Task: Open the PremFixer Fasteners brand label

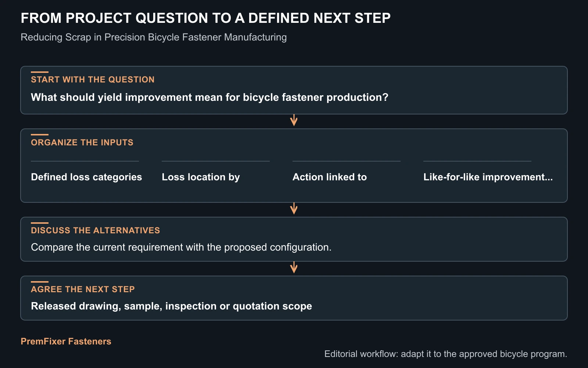Action: pyautogui.click(x=66, y=341)
